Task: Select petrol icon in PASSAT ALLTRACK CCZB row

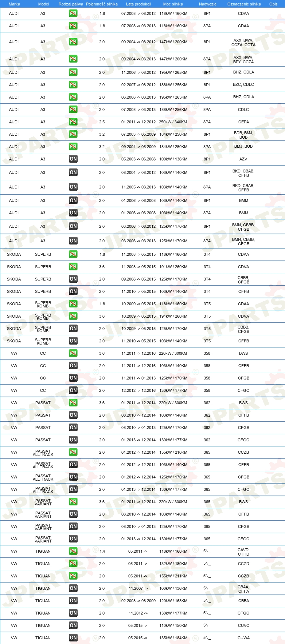Action: tap(73, 452)
